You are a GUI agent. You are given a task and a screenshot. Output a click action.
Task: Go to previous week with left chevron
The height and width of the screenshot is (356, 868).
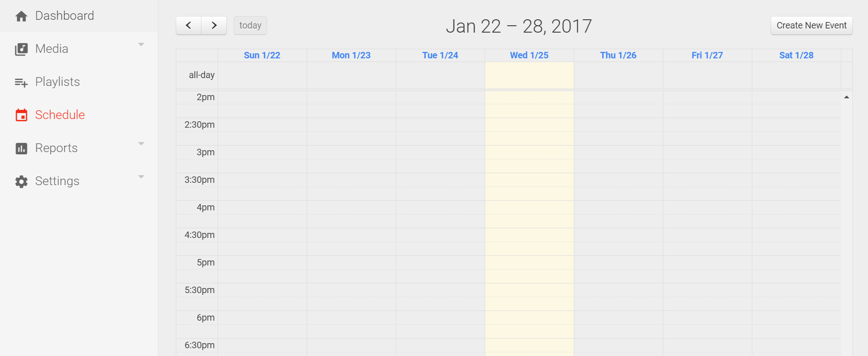pos(189,25)
